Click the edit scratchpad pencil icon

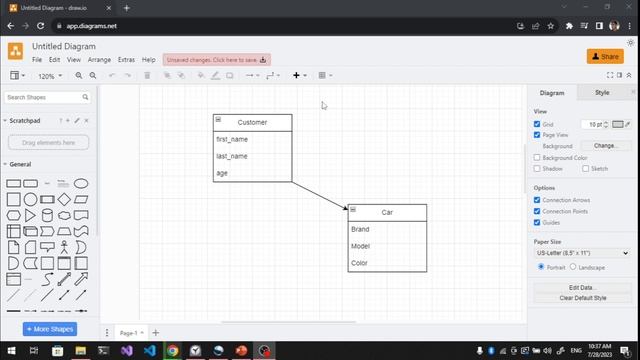click(77, 121)
